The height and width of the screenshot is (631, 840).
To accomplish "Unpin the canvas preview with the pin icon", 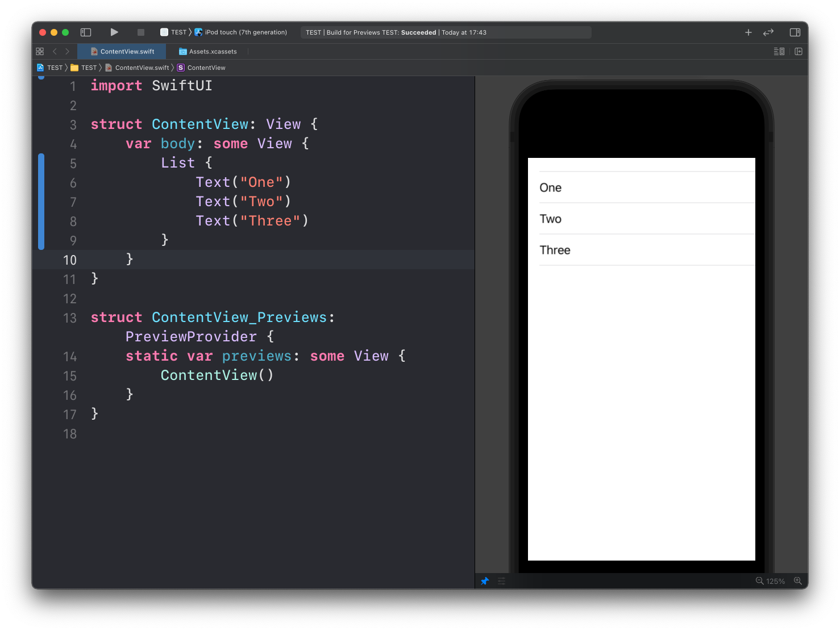I will [485, 581].
